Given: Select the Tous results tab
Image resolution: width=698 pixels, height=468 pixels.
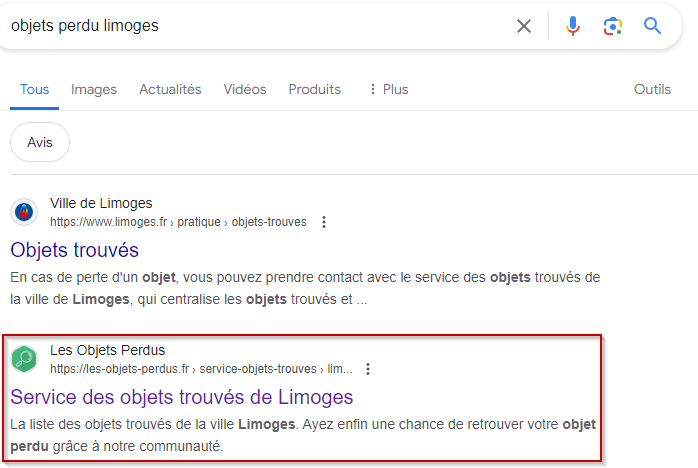Looking at the screenshot, I should click(x=34, y=89).
